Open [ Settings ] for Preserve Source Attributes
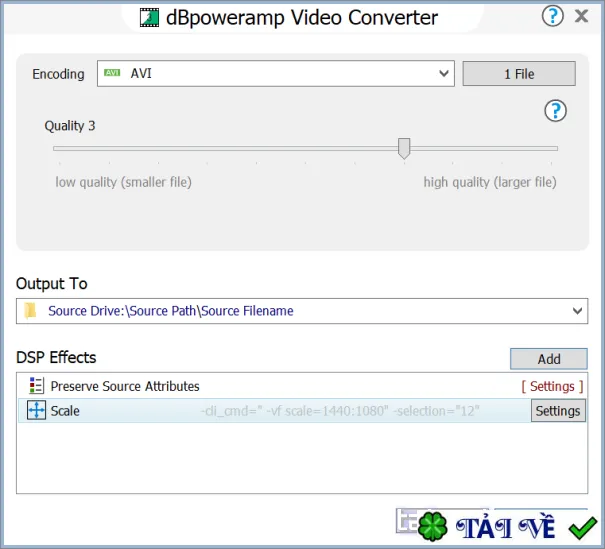This screenshot has width=605, height=549. [x=552, y=386]
